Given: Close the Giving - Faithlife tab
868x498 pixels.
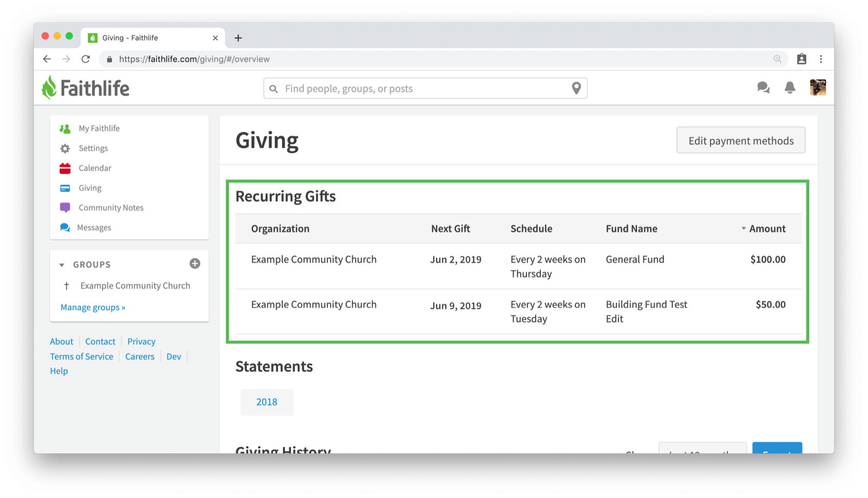Looking at the screenshot, I should click(x=215, y=38).
